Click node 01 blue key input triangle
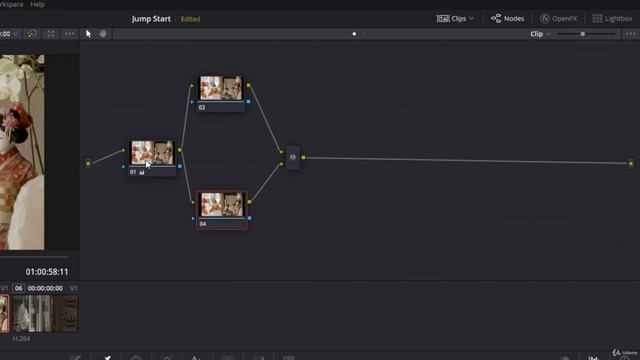Image resolution: width=640 pixels, height=360 pixels. [x=123, y=167]
